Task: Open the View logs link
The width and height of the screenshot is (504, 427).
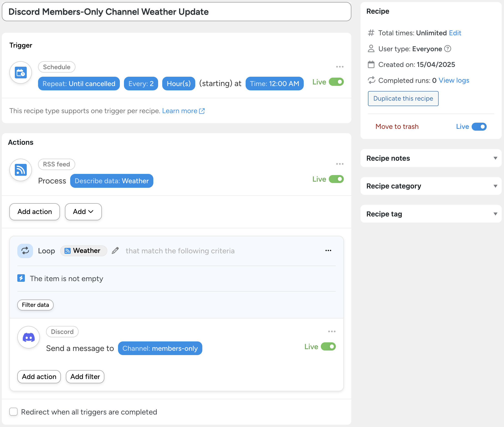Action: (454, 80)
